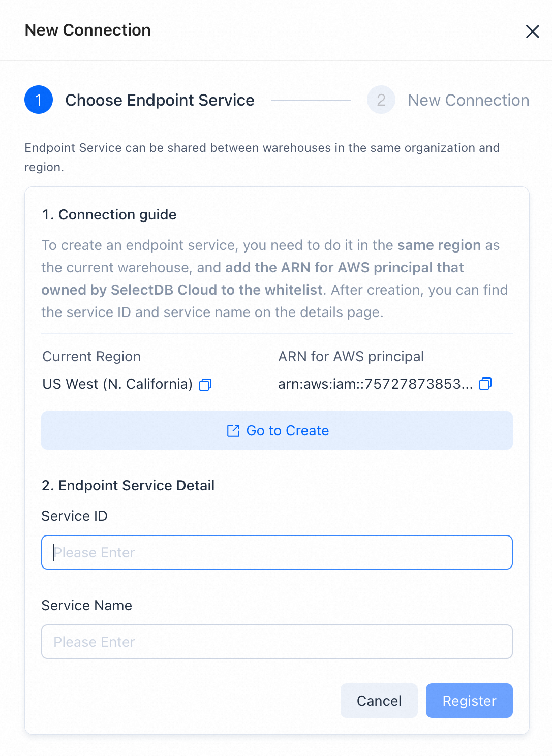Focus the Service ID input field
The width and height of the screenshot is (552, 756).
[277, 552]
